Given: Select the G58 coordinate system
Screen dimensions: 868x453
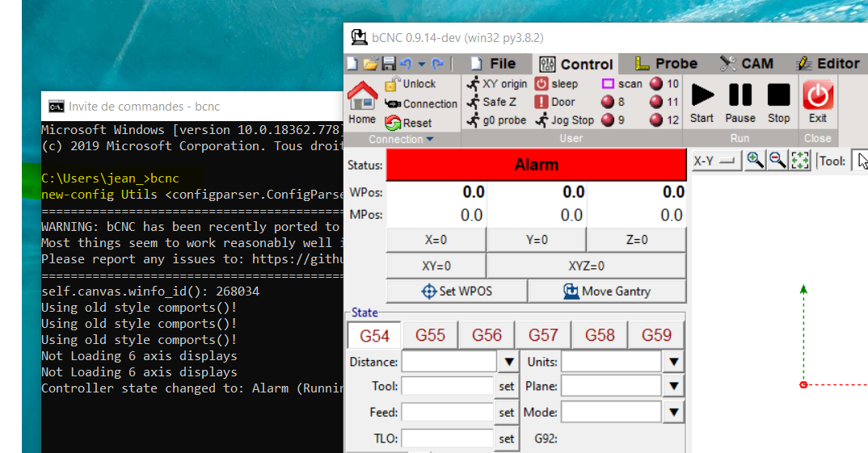Looking at the screenshot, I should (x=600, y=335).
